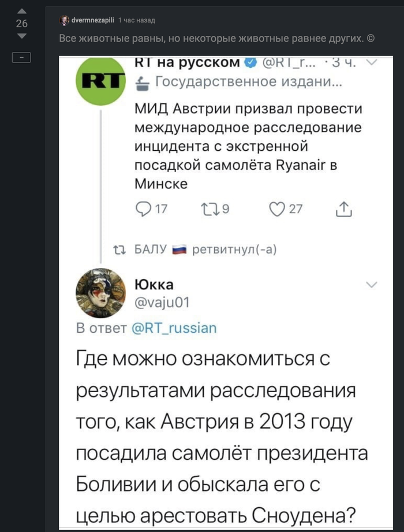The height and width of the screenshot is (532, 404).
Task: Upvote the comment by dvermnezapili
Action: coord(22,11)
